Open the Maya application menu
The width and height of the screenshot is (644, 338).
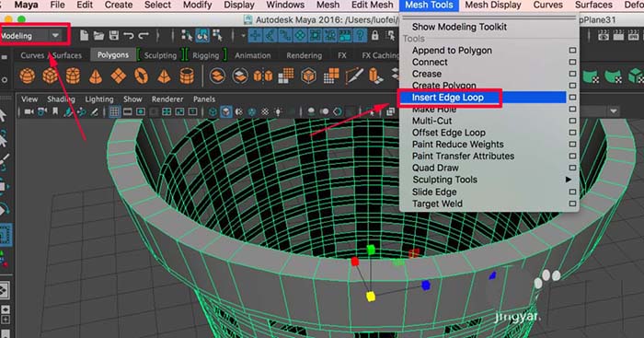point(27,5)
